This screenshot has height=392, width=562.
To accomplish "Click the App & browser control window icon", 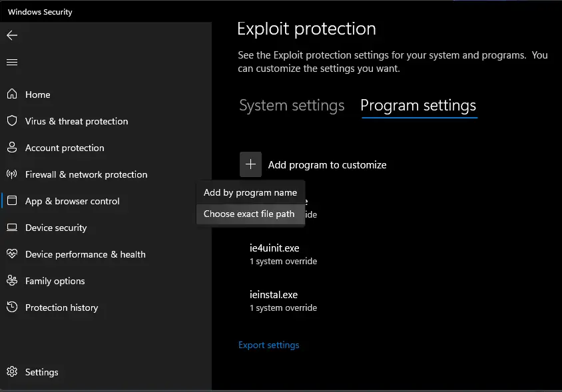I will pyautogui.click(x=12, y=200).
